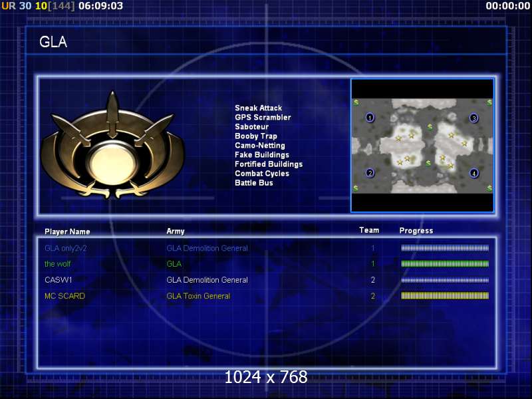Select player MC SCARD

pyautogui.click(x=65, y=296)
